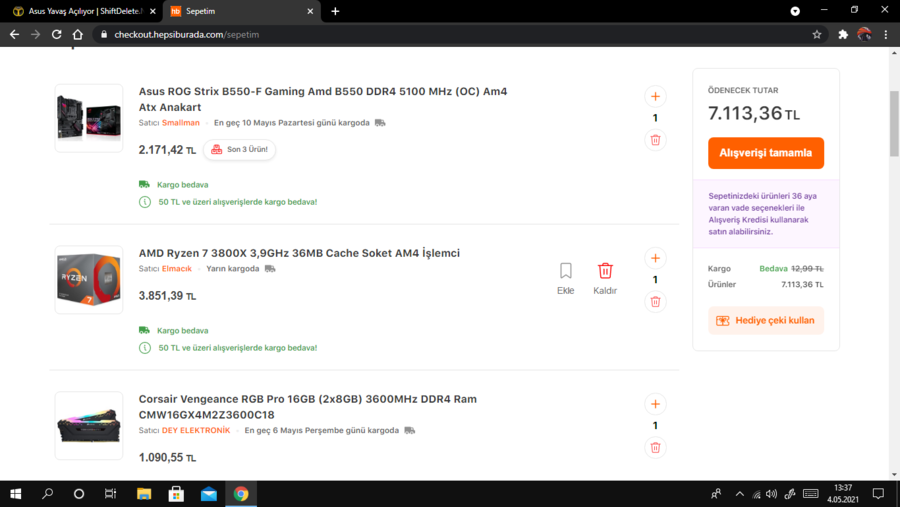Viewport: 900px width, 507px height.
Task: Increase quantity of Corsair Vengeance RAM
Action: (655, 404)
